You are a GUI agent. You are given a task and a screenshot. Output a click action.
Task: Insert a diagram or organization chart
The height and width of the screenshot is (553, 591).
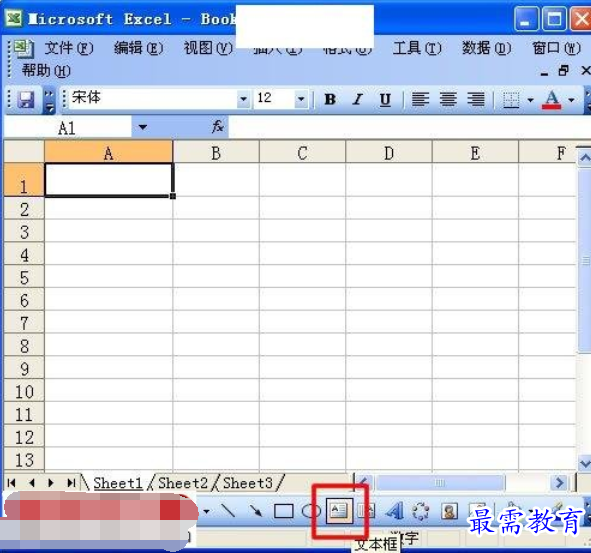[x=421, y=512]
